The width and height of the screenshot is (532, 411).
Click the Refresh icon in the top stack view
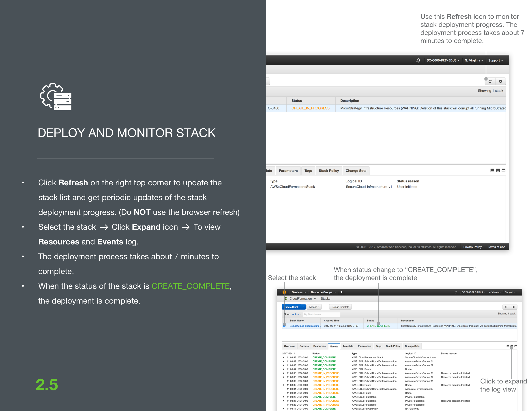(x=490, y=81)
